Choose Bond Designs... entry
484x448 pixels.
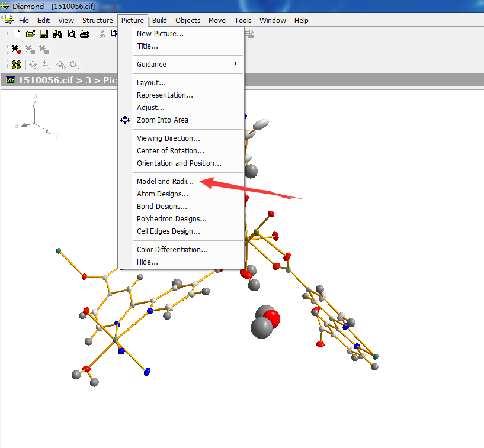point(181,206)
